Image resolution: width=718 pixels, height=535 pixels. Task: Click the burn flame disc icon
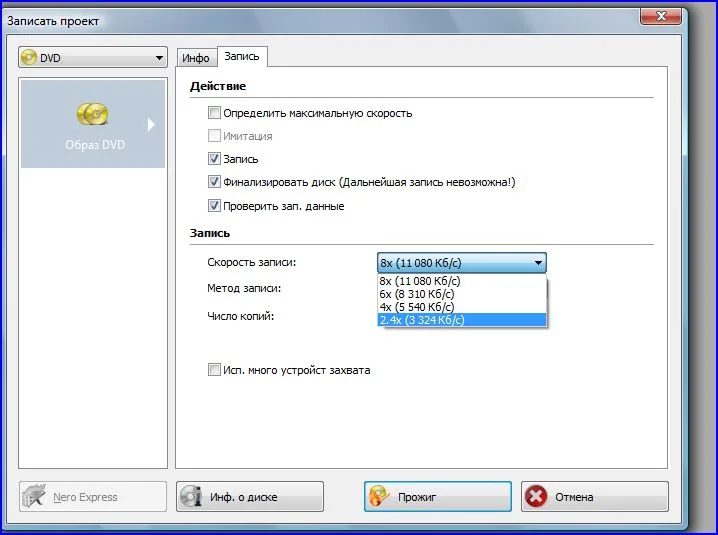point(379,496)
